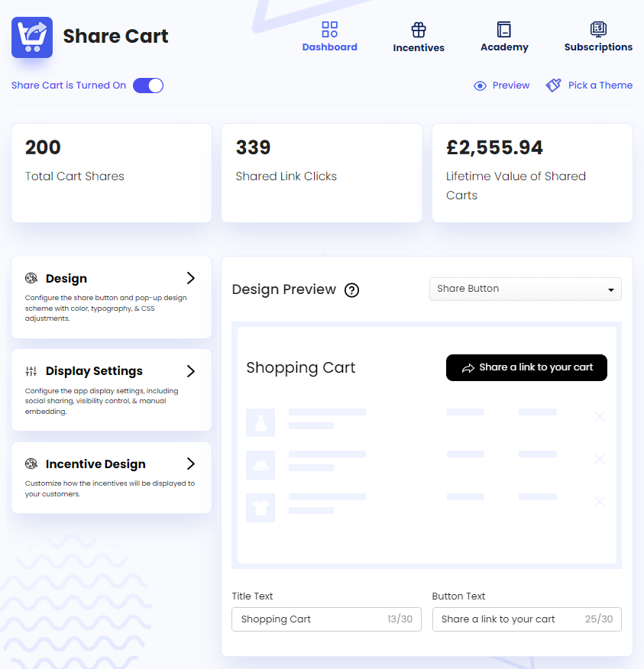
Task: Click the Subscriptions monitor icon
Action: [598, 27]
